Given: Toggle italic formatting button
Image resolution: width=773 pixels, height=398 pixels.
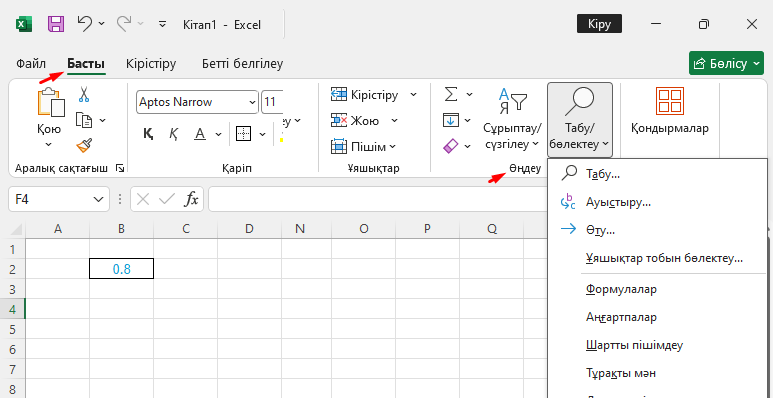Looking at the screenshot, I should (174, 134).
